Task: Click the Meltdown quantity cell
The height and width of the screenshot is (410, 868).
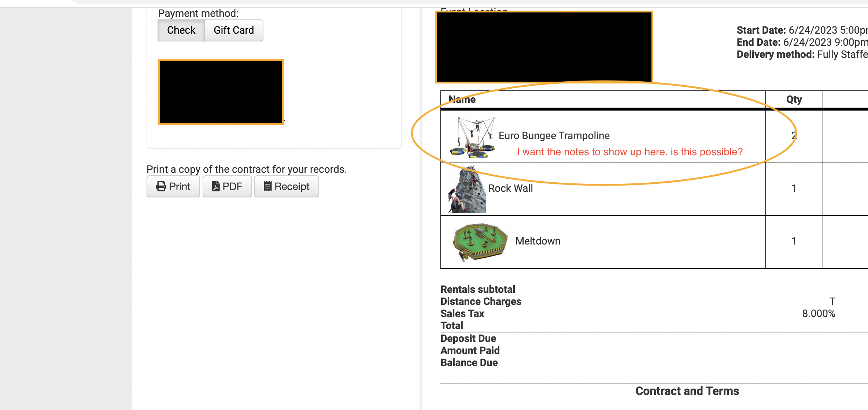Action: tap(794, 241)
